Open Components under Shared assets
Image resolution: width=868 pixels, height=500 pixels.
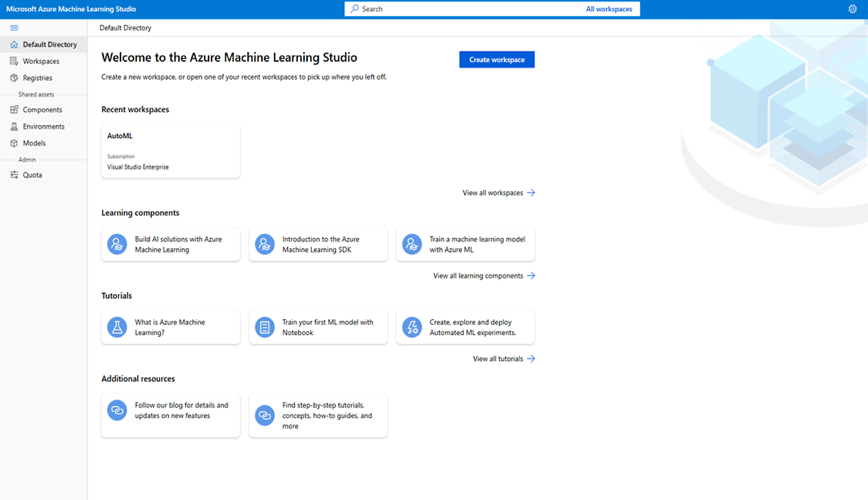coord(42,109)
